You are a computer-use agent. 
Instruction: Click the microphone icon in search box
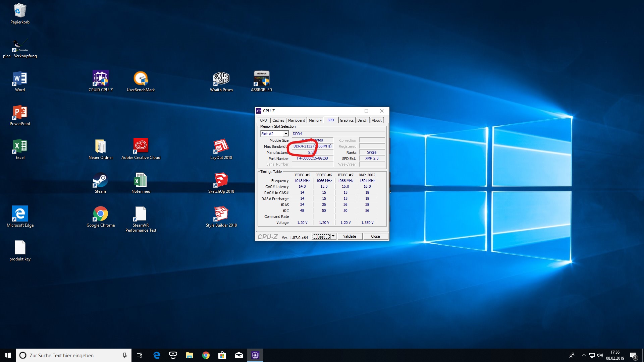tap(124, 355)
